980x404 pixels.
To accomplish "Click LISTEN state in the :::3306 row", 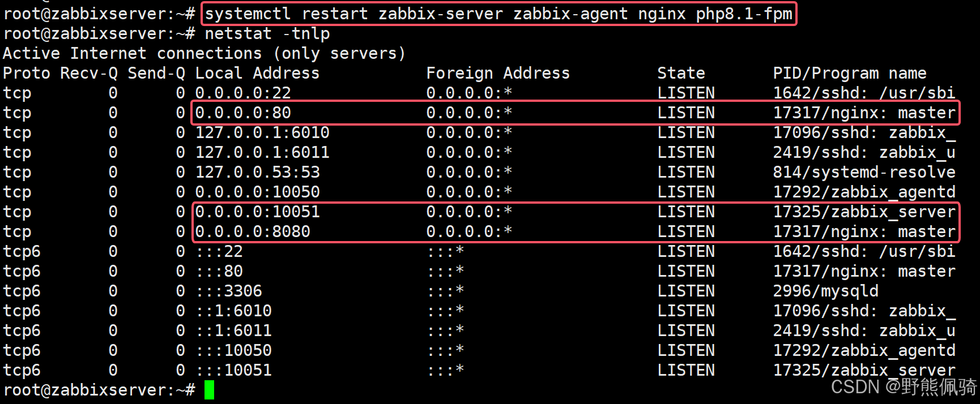I will click(686, 291).
